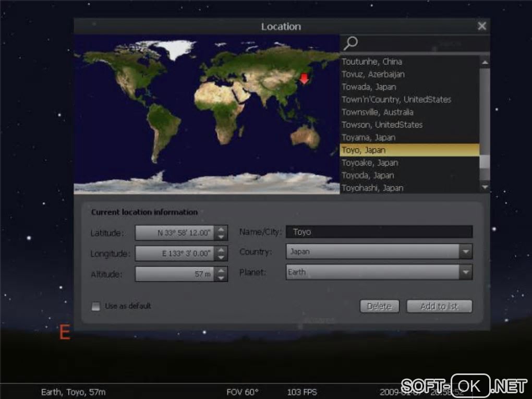Select Toyoda, Japan in the list

coord(409,175)
